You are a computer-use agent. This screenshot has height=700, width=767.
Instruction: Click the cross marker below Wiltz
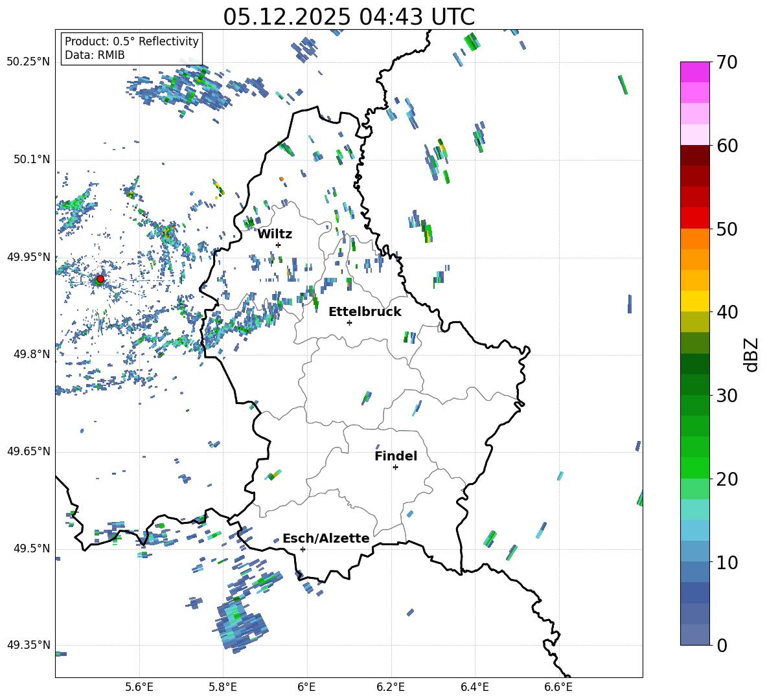(x=278, y=245)
